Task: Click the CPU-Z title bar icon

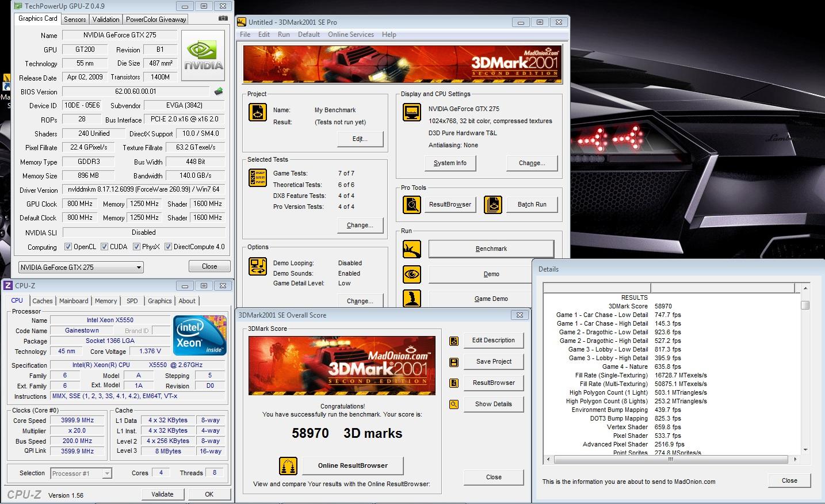Action: pos(8,285)
